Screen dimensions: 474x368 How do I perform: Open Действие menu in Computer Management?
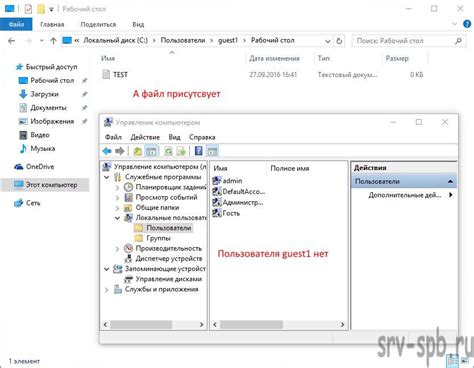pos(145,137)
